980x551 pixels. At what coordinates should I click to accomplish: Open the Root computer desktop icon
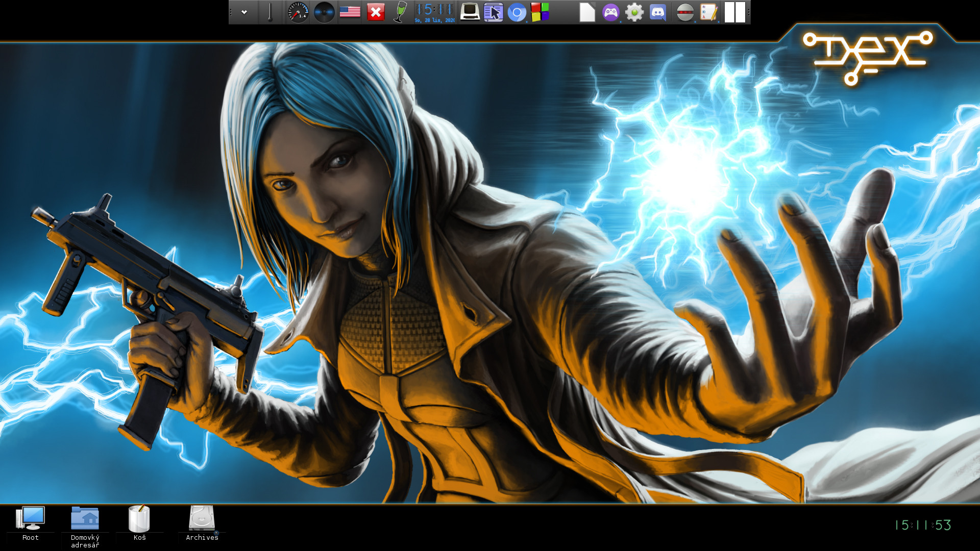tap(31, 523)
